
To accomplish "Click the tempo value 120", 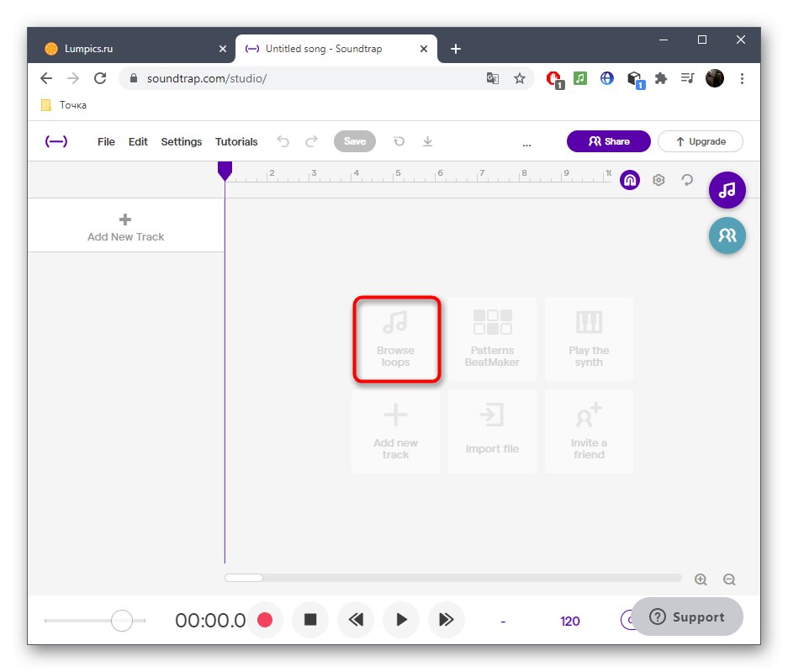I will 570,622.
